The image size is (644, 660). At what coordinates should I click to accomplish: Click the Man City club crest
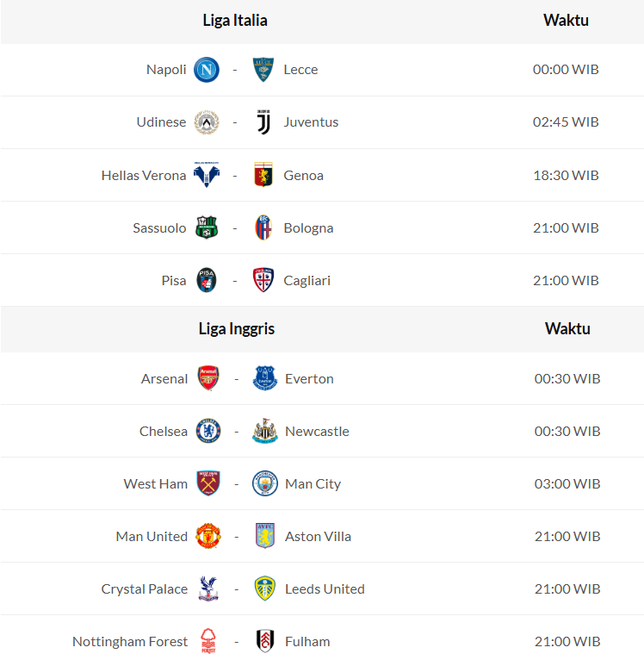pos(265,484)
